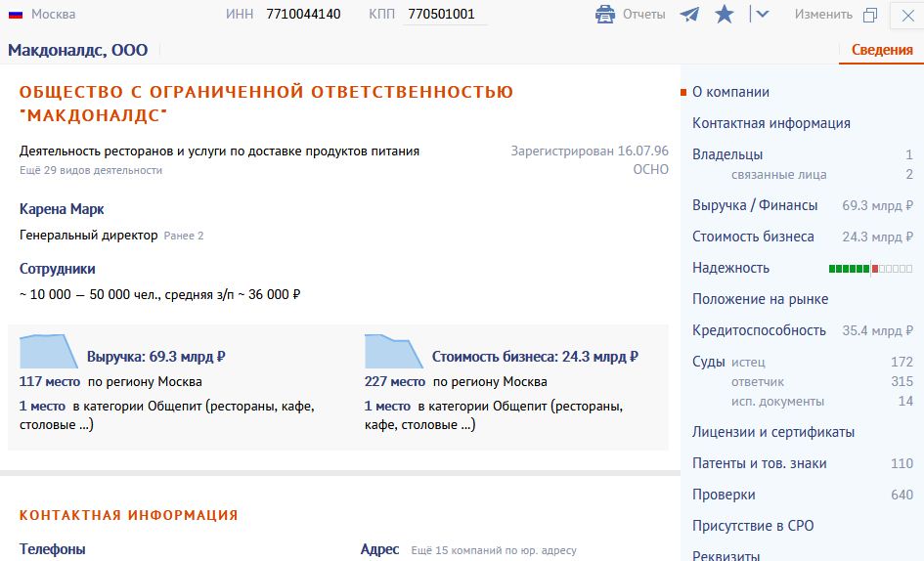Click the Выручка trend chart thumbnail
Image resolution: width=924 pixels, height=561 pixels.
point(48,351)
